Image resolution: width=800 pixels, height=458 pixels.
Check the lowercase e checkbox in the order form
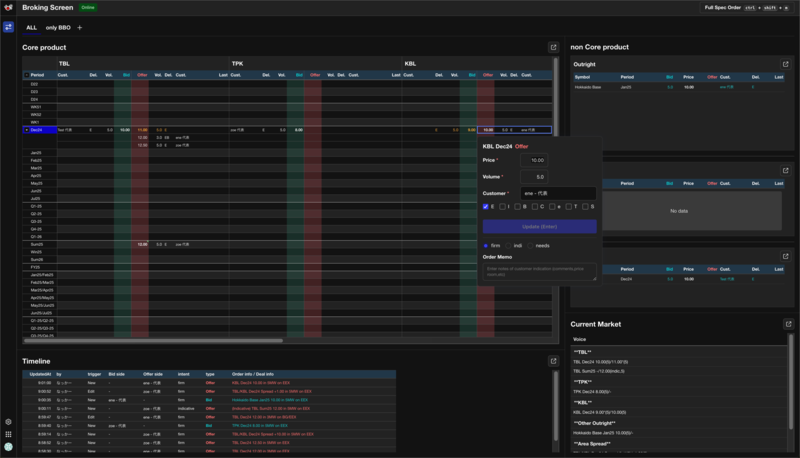pyautogui.click(x=552, y=207)
